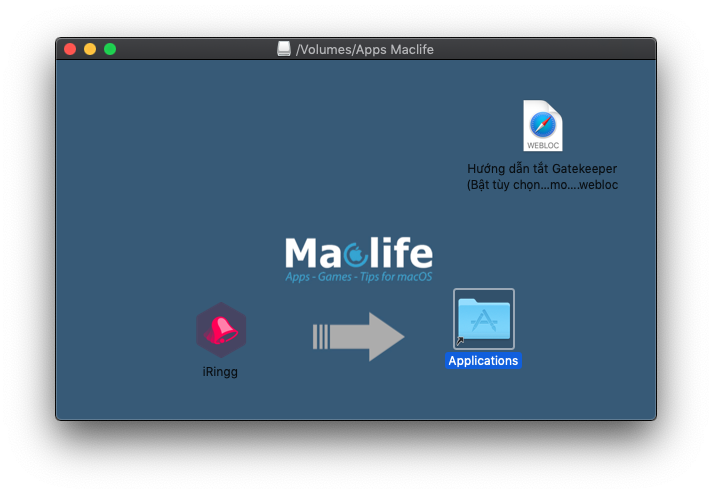
Task: Click the alias arrow badge on Applications folder
Action: pos(460,341)
